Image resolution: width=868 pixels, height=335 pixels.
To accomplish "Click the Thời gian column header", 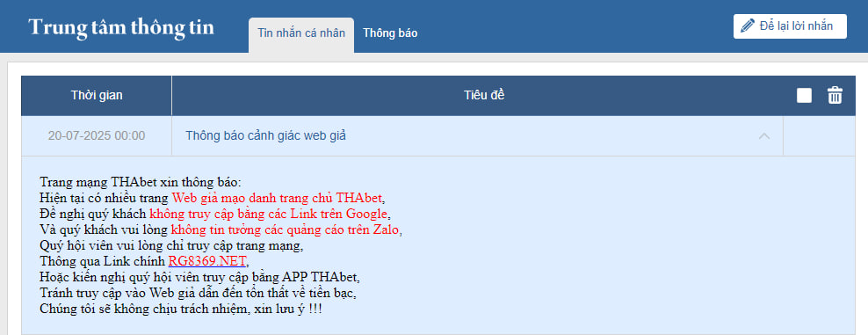I will point(97,95).
